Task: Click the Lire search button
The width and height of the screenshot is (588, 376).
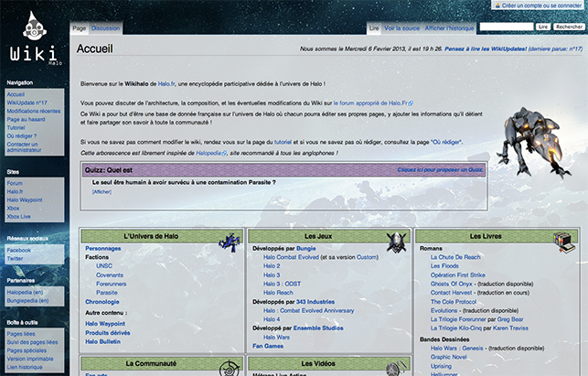Action: coord(543,27)
